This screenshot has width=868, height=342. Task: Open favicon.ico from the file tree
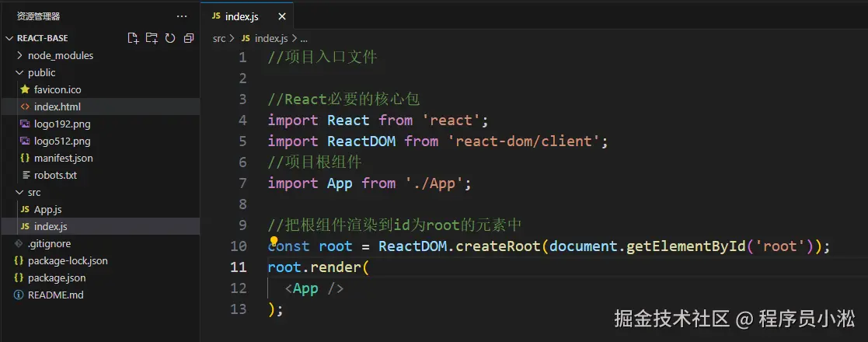(x=58, y=89)
